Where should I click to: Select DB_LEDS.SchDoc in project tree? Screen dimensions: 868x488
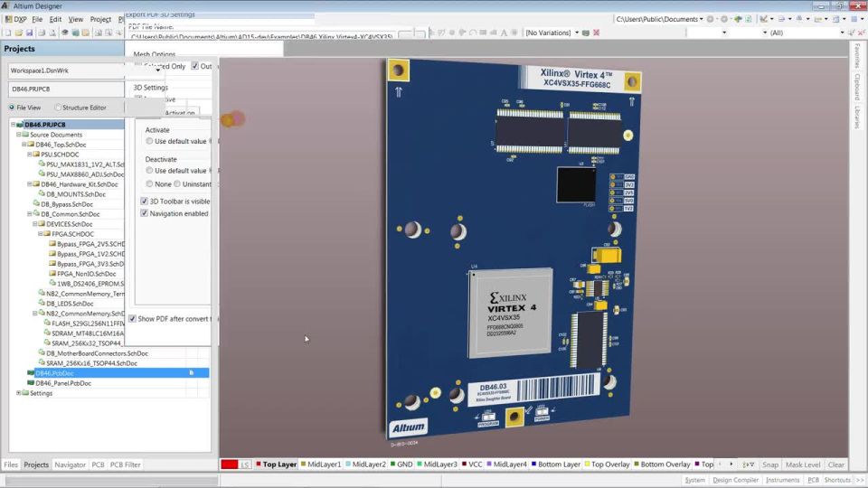coord(70,304)
